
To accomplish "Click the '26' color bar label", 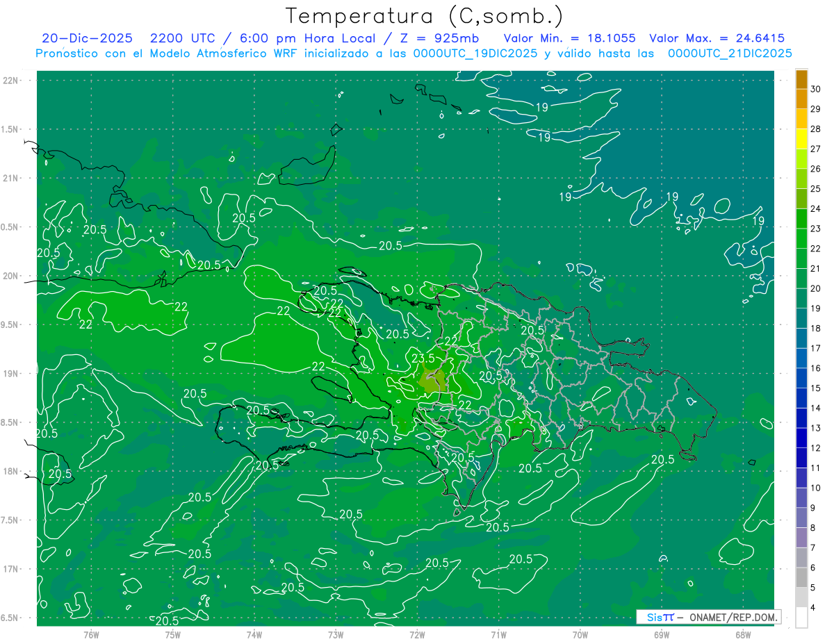I will pos(816,169).
